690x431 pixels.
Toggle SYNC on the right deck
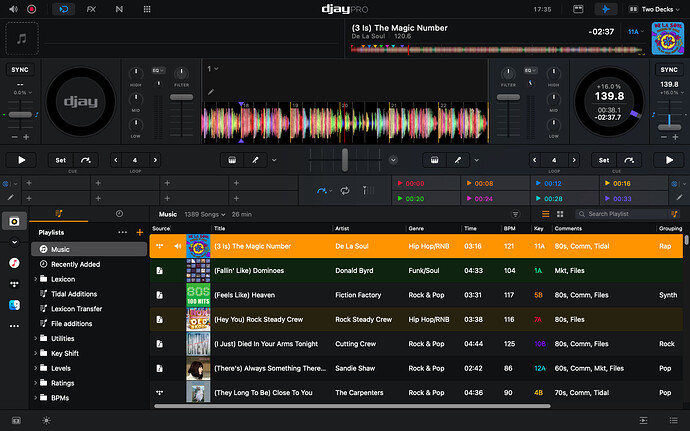coord(669,70)
